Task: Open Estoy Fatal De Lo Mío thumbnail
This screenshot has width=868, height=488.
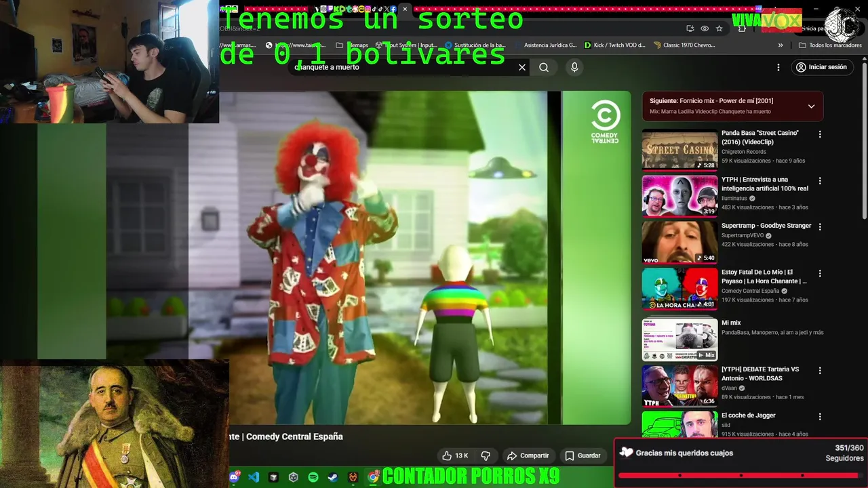Action: pyautogui.click(x=679, y=289)
